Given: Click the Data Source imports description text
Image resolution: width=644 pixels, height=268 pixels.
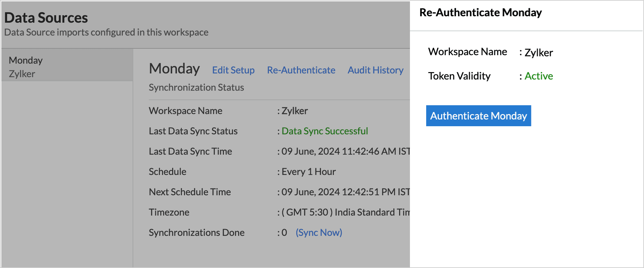Looking at the screenshot, I should click(x=106, y=32).
